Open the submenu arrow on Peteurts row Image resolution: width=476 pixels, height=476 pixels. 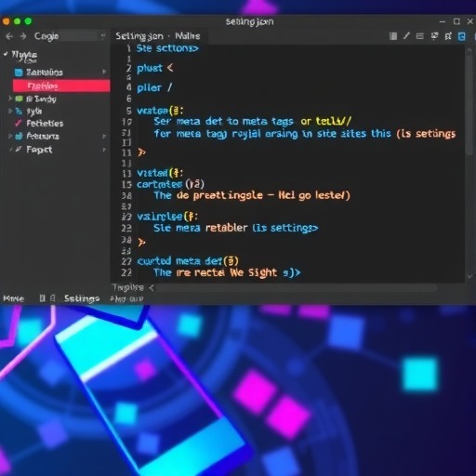[x=104, y=136]
